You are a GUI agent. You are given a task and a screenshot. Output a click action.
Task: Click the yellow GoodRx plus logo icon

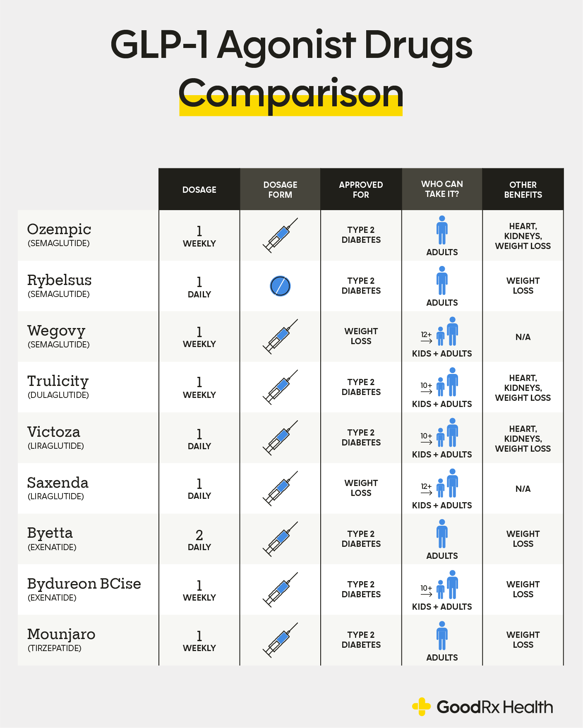click(421, 706)
